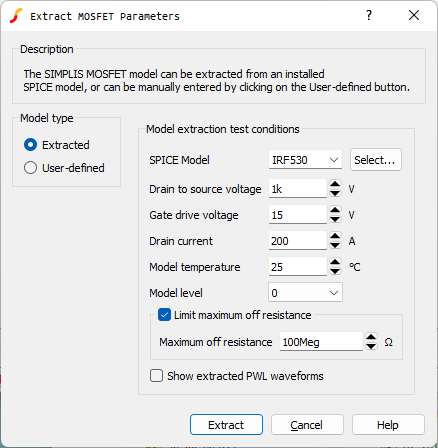This screenshot has width=438, height=448.
Task: Click the SIMetrix logo icon in title bar
Action: pos(16,16)
